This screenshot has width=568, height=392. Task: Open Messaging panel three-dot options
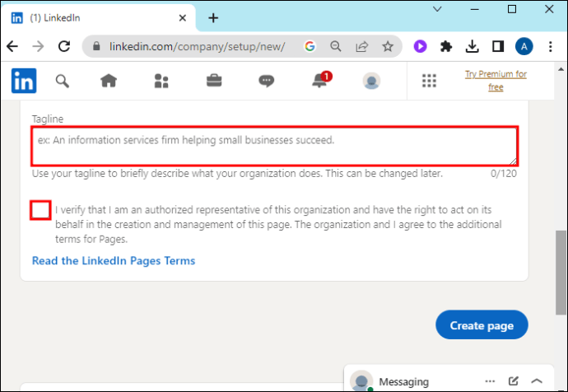point(489,381)
